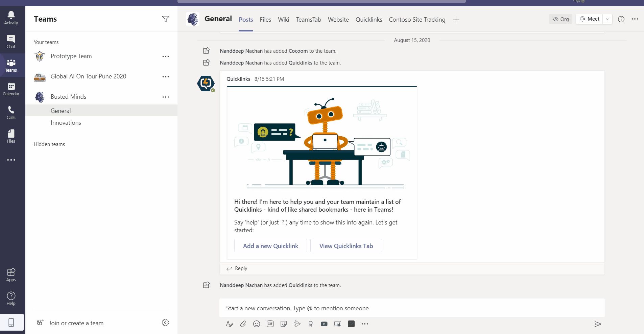Click the Start a new conversation box
This screenshot has width=644, height=334.
click(411, 308)
